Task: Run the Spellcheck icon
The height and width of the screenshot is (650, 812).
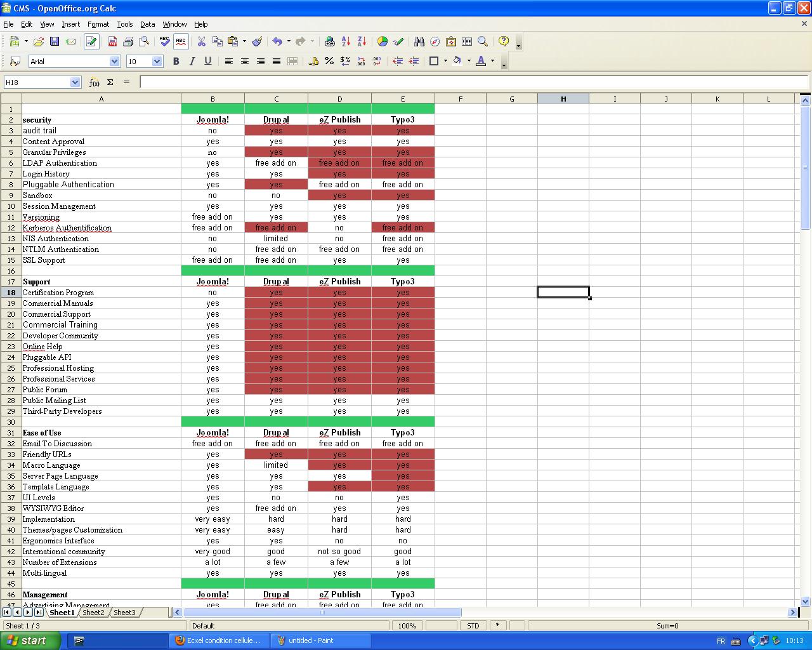Action: point(165,41)
